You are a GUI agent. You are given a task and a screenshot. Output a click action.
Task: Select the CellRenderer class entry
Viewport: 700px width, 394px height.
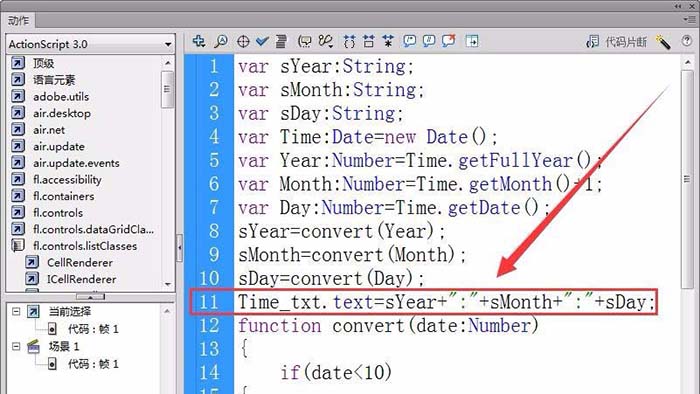80,262
